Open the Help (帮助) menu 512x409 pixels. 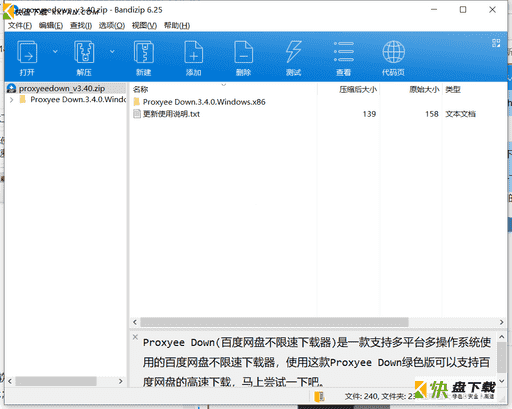pos(177,26)
